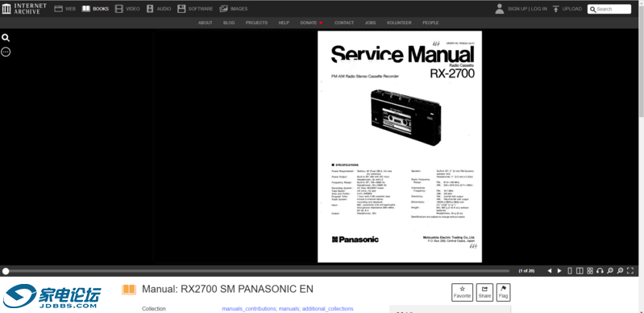Screen dimensions: 644x313
Task: Go to the previous page arrow
Action: click(550, 270)
